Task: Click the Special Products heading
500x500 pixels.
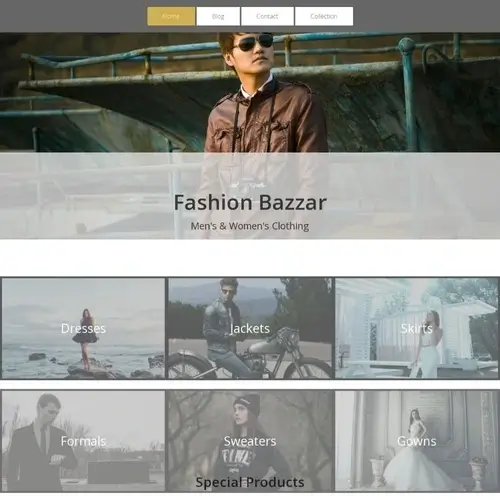Action: (x=250, y=482)
